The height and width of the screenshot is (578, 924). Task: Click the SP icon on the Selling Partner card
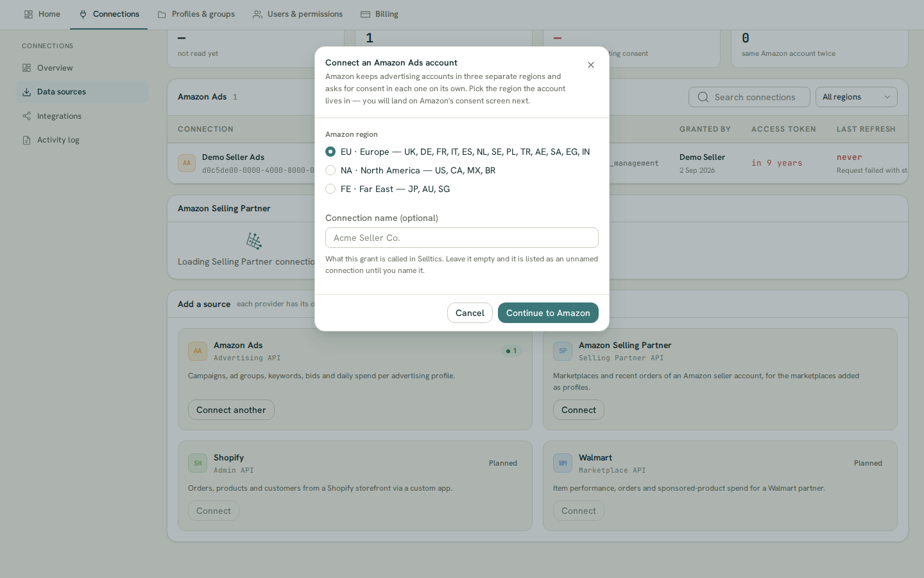click(563, 351)
